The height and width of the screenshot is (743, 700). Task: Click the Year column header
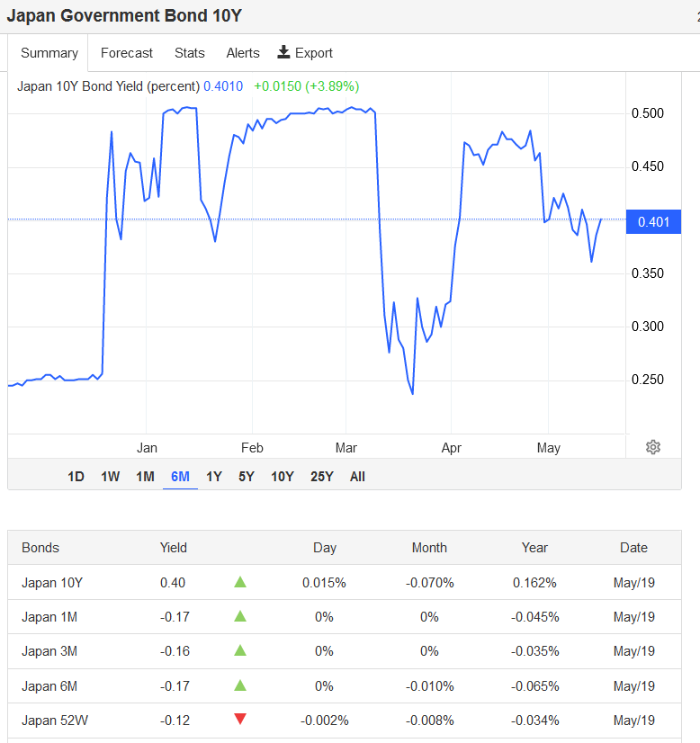pos(534,548)
